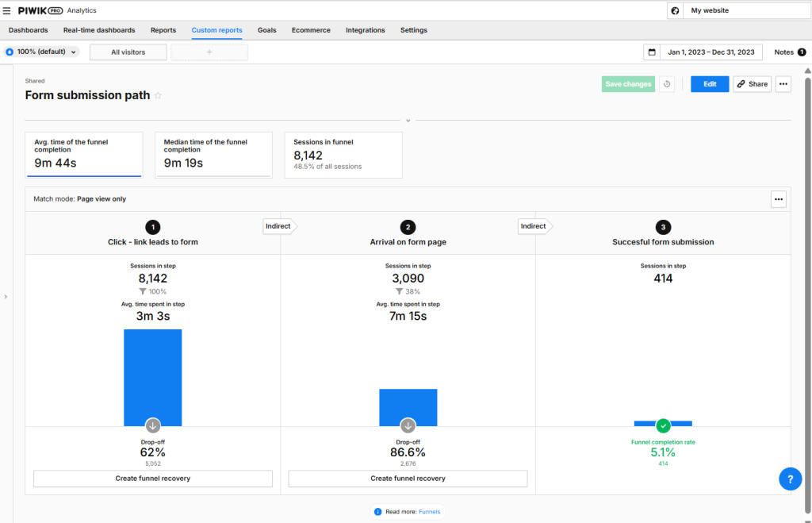Click the blue Edit button
This screenshot has height=523, width=812.
(x=710, y=84)
